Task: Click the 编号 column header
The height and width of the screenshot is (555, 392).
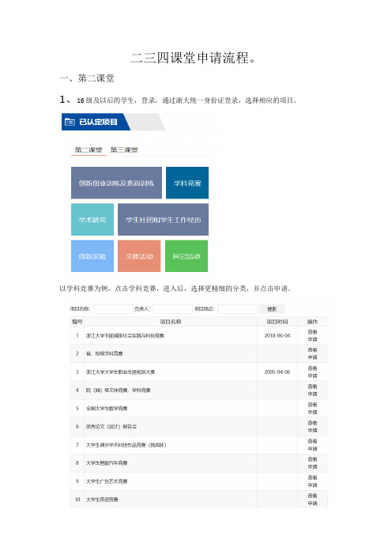Action: coord(77,322)
